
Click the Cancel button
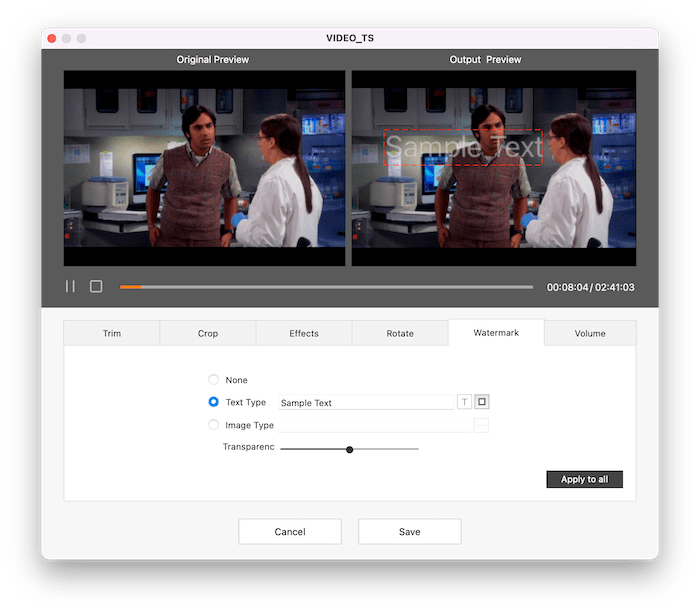point(290,532)
